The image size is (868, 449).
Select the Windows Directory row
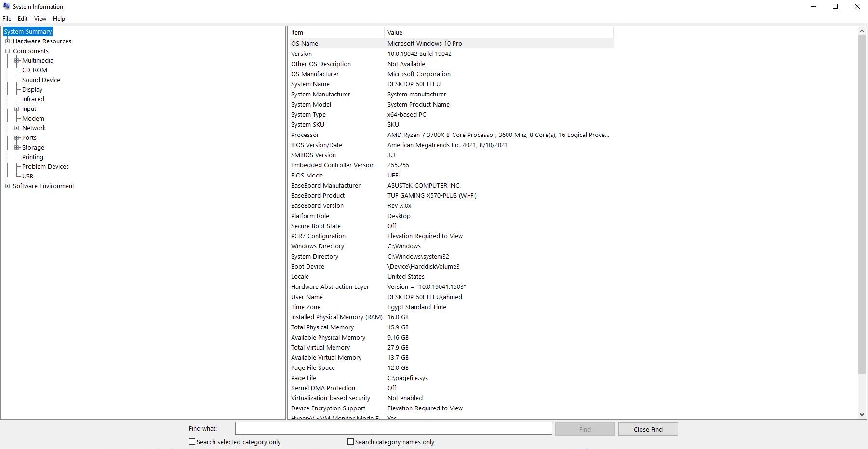pyautogui.click(x=451, y=246)
